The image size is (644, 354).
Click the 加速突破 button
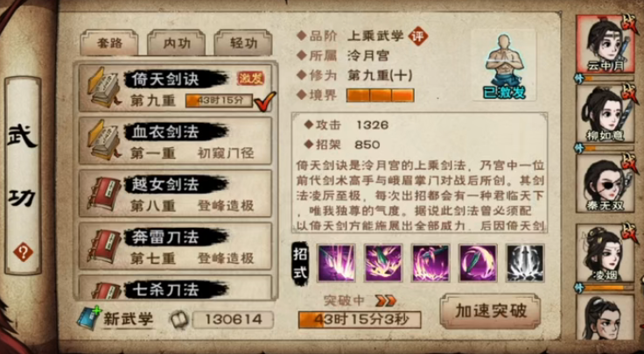pyautogui.click(x=490, y=311)
